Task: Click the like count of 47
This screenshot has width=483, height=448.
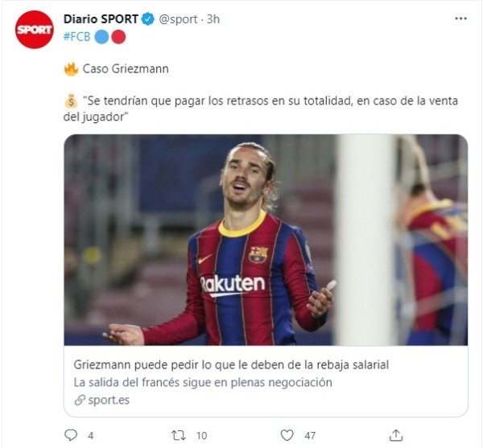Action: pos(310,436)
